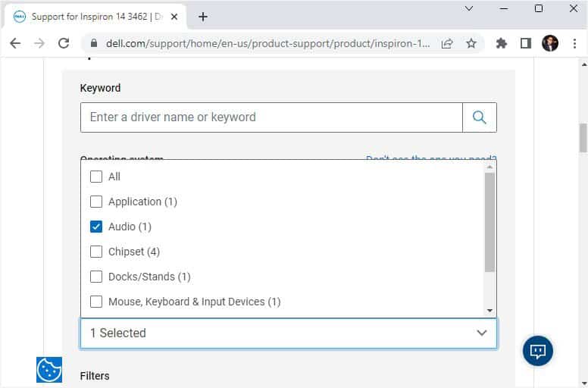This screenshot has height=388, width=588.
Task: Uncheck the Audio (1) checkbox
Action: click(x=96, y=227)
